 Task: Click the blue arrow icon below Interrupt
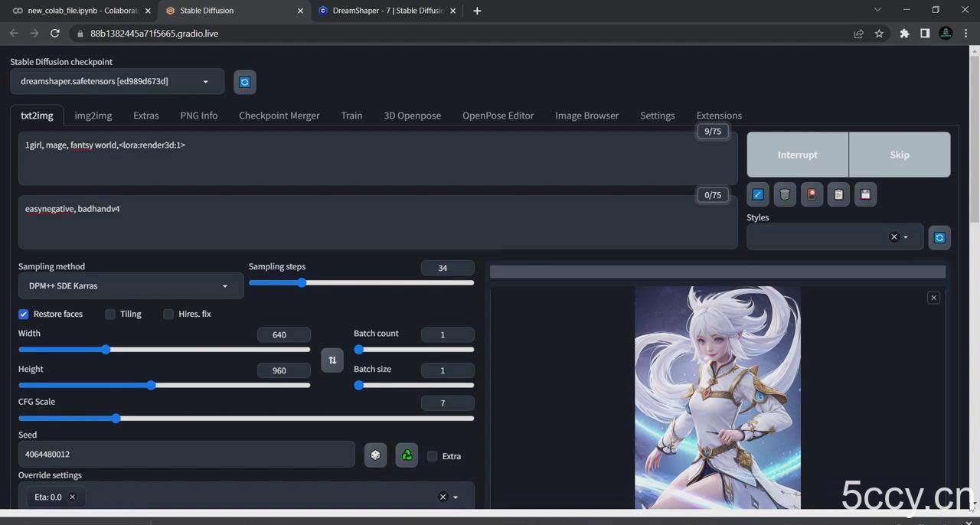click(758, 194)
